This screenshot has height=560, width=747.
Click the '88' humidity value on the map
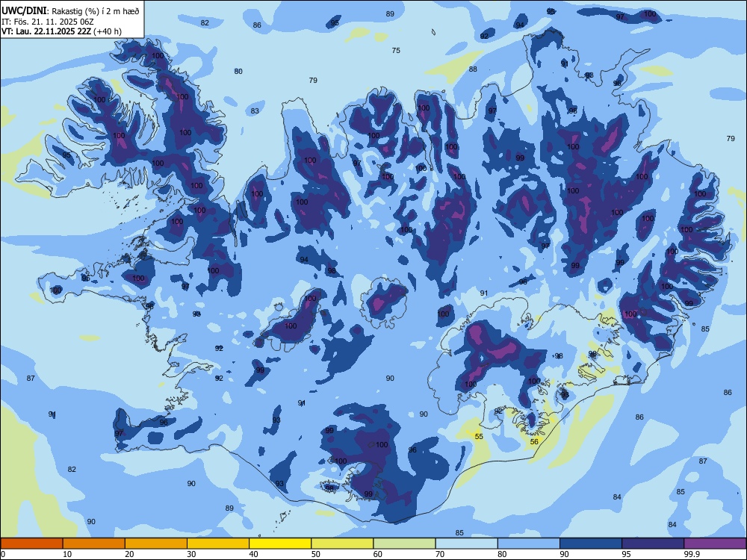[473, 69]
